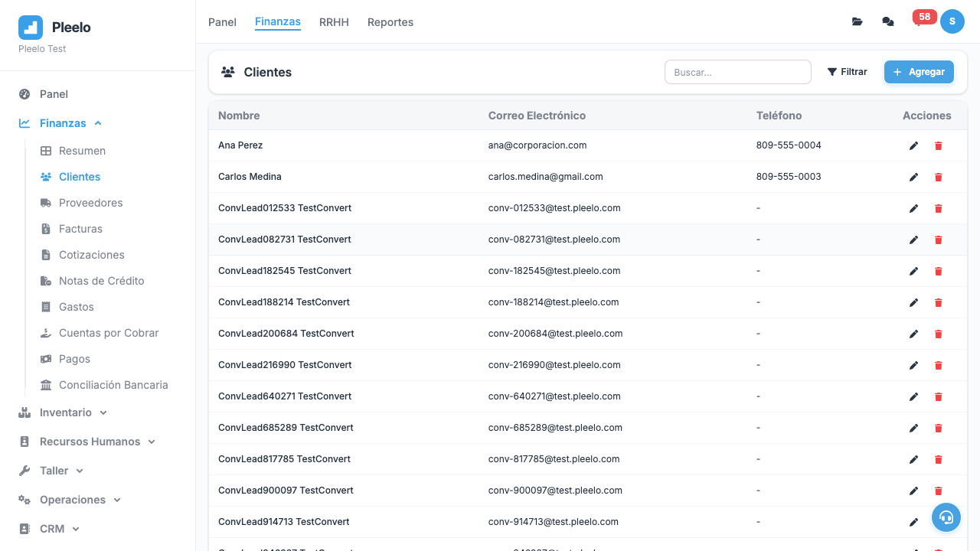Click the Pleelo logo icon
The height and width of the screenshot is (551, 980).
pos(31,28)
